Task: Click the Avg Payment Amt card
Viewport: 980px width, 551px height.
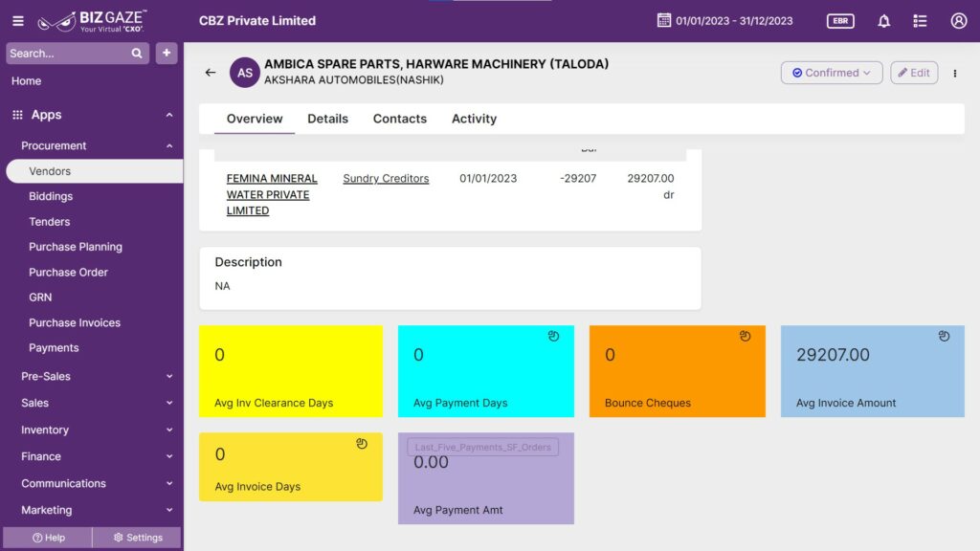Action: (485, 478)
